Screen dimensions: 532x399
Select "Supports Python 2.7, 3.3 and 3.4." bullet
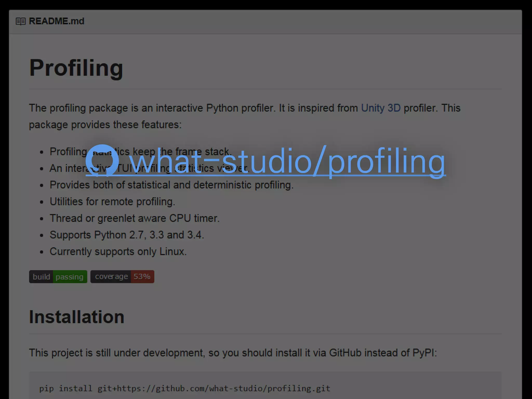[x=127, y=235]
